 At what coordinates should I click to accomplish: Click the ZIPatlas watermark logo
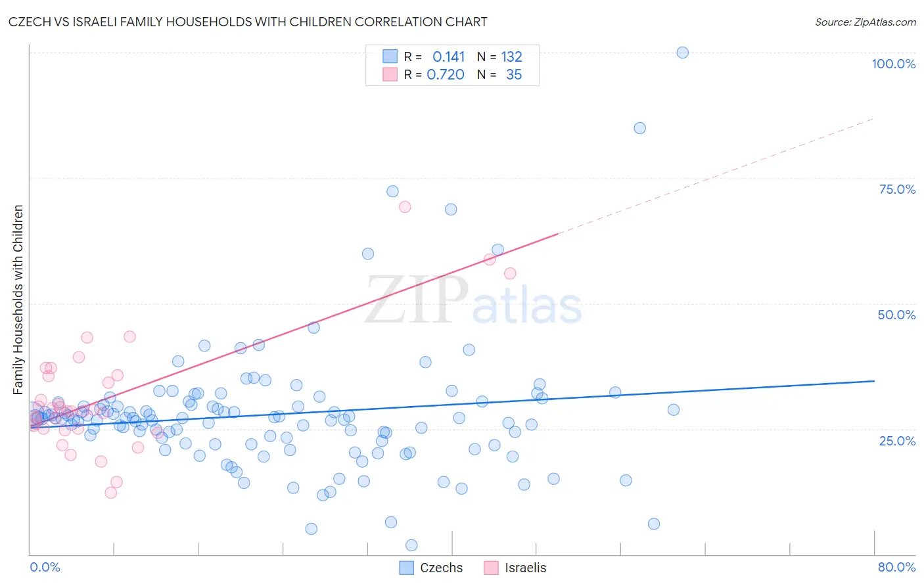point(473,300)
